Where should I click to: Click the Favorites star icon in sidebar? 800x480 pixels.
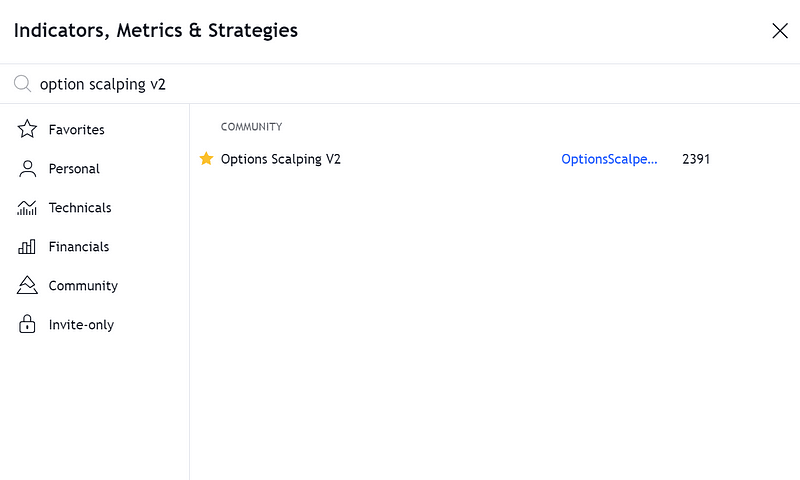(x=27, y=129)
